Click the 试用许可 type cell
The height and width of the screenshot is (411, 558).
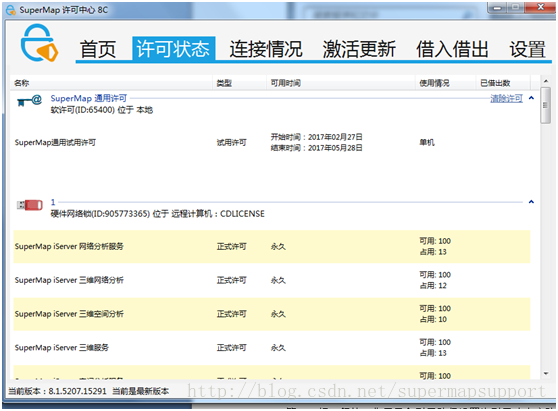pos(232,143)
